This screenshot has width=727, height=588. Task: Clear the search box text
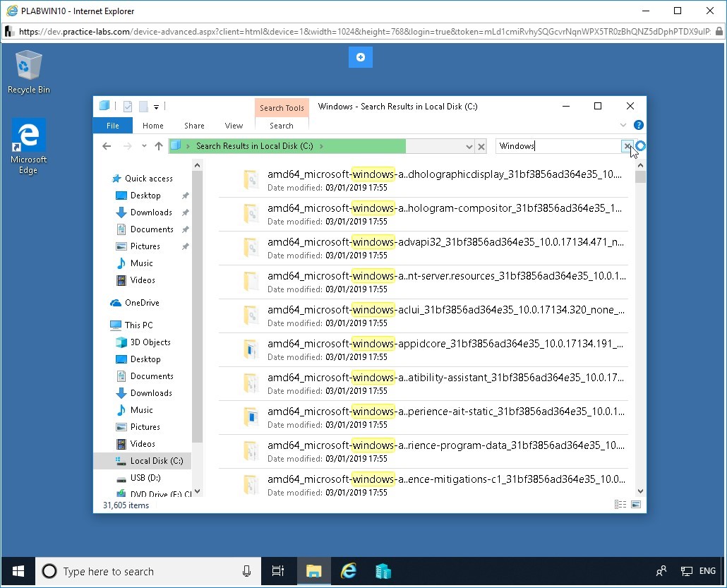point(627,146)
